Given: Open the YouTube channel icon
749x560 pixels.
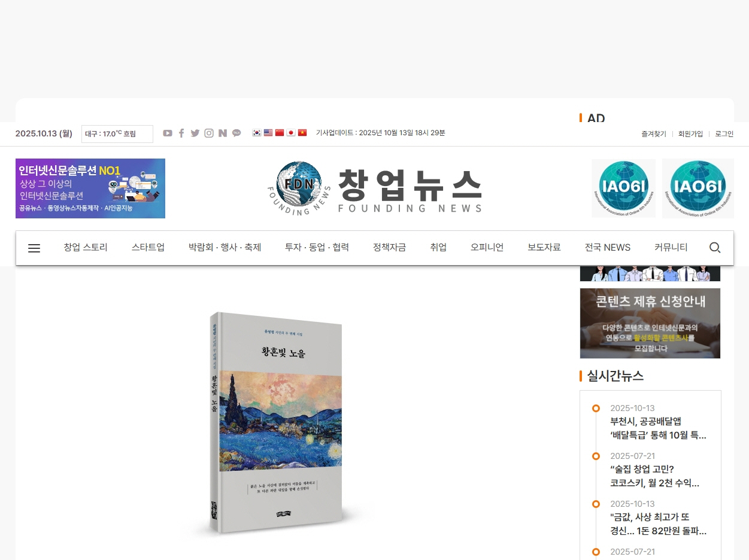Looking at the screenshot, I should 168,133.
